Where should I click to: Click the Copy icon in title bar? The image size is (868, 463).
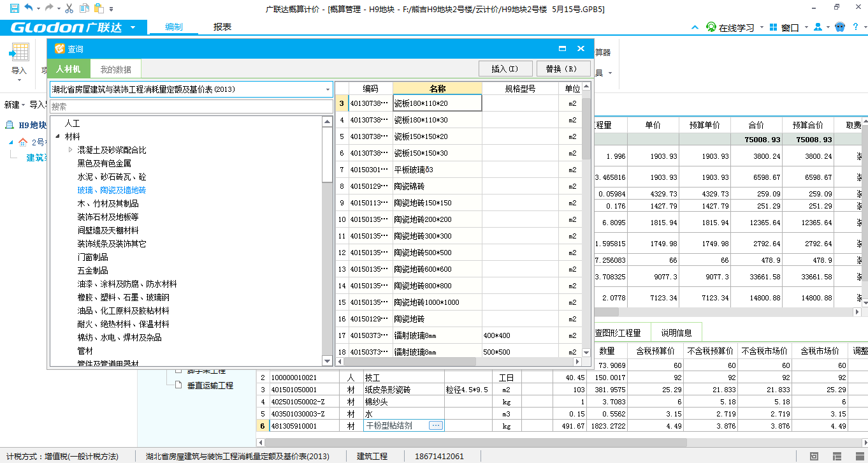pyautogui.click(x=85, y=8)
